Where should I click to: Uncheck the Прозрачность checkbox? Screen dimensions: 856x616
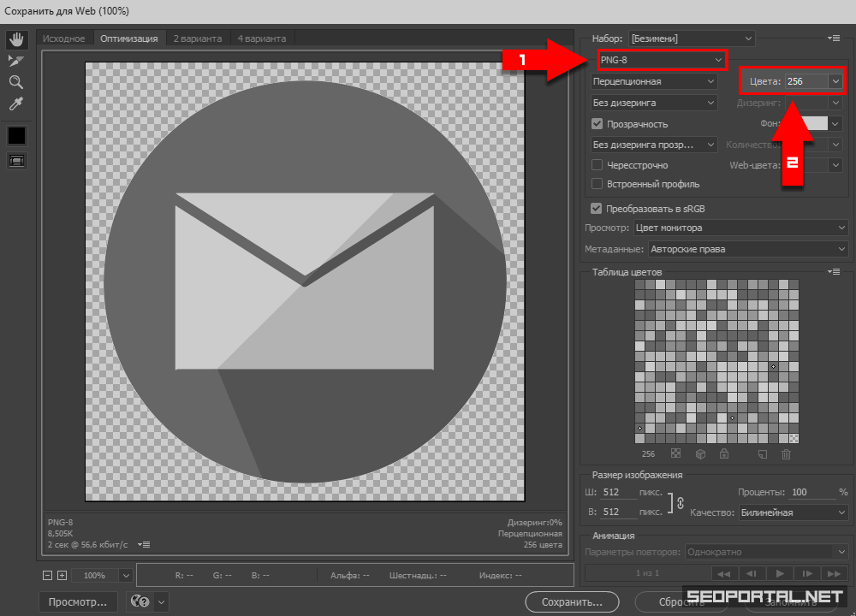[x=597, y=124]
